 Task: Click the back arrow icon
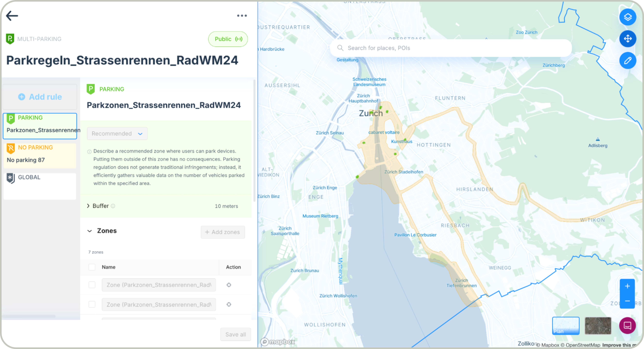12,16
